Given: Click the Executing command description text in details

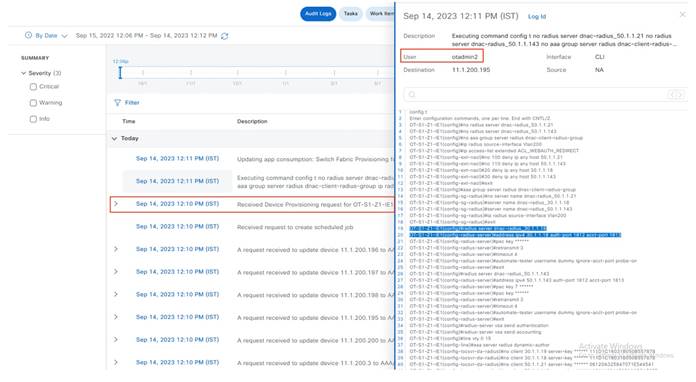Looking at the screenshot, I should [x=564, y=40].
